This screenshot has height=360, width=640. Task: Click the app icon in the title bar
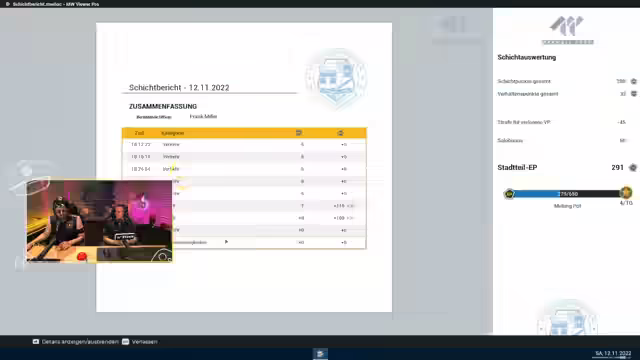[7, 4]
